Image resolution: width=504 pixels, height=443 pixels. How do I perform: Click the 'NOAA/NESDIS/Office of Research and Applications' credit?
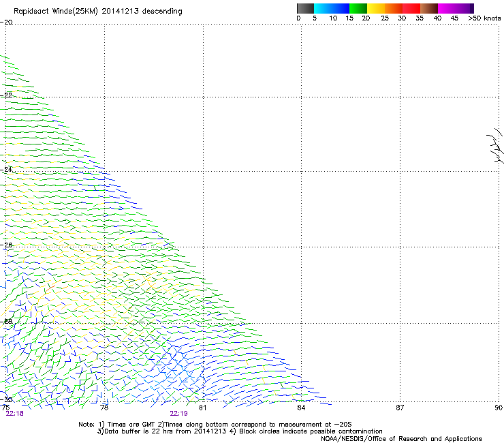click(x=401, y=439)
